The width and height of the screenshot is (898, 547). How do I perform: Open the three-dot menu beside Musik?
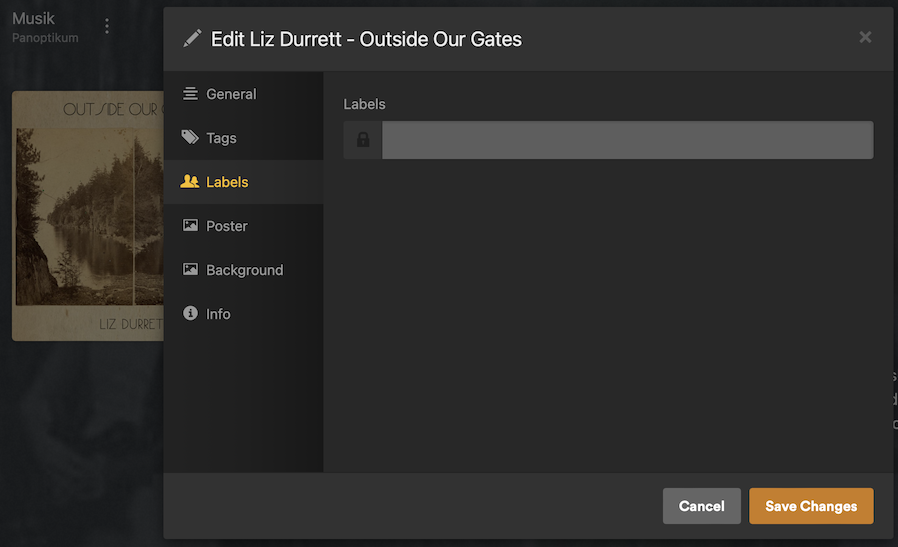(x=107, y=27)
